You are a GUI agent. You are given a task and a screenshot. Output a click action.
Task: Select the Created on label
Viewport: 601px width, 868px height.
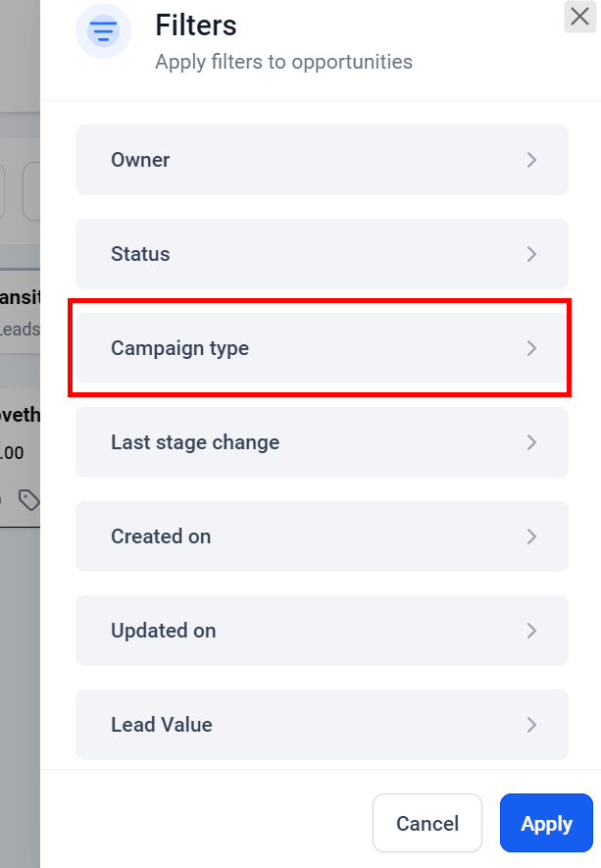[161, 536]
